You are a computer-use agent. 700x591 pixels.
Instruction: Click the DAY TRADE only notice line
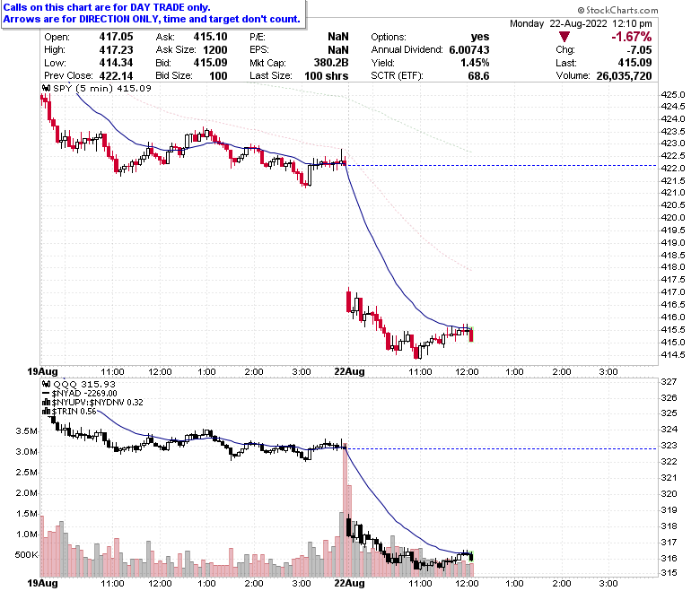[107, 7]
